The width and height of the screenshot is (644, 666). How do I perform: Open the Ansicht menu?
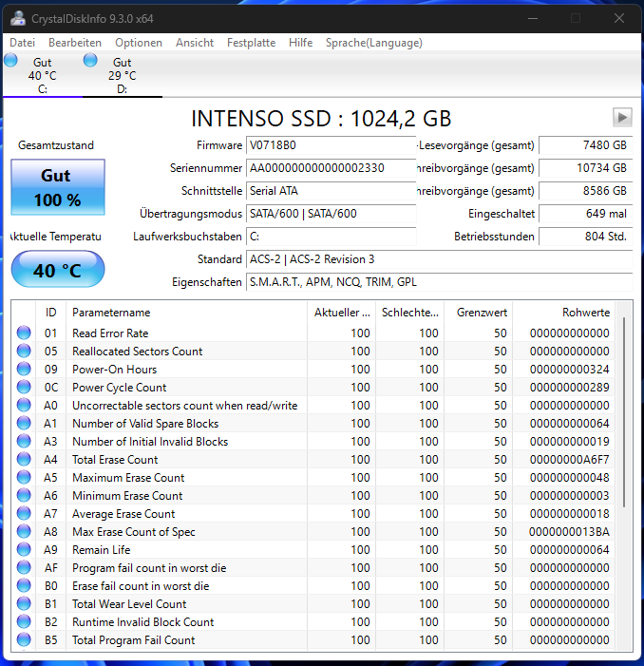click(195, 43)
